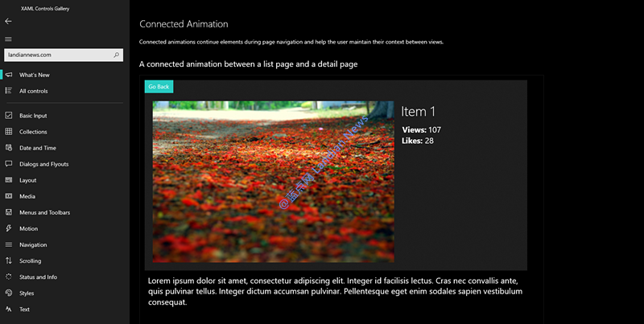Click the Styles palette icon
The width and height of the screenshot is (644, 324).
tap(9, 293)
